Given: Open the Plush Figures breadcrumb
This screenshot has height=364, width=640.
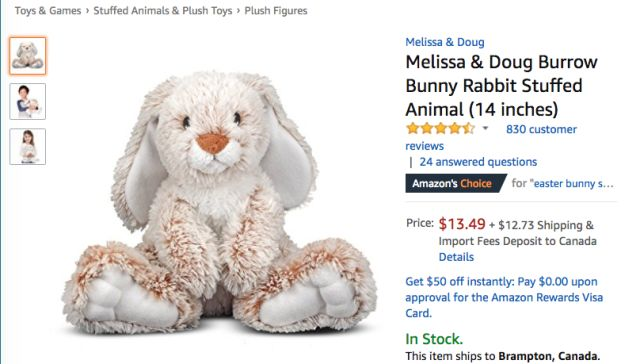Looking at the screenshot, I should 276,11.
